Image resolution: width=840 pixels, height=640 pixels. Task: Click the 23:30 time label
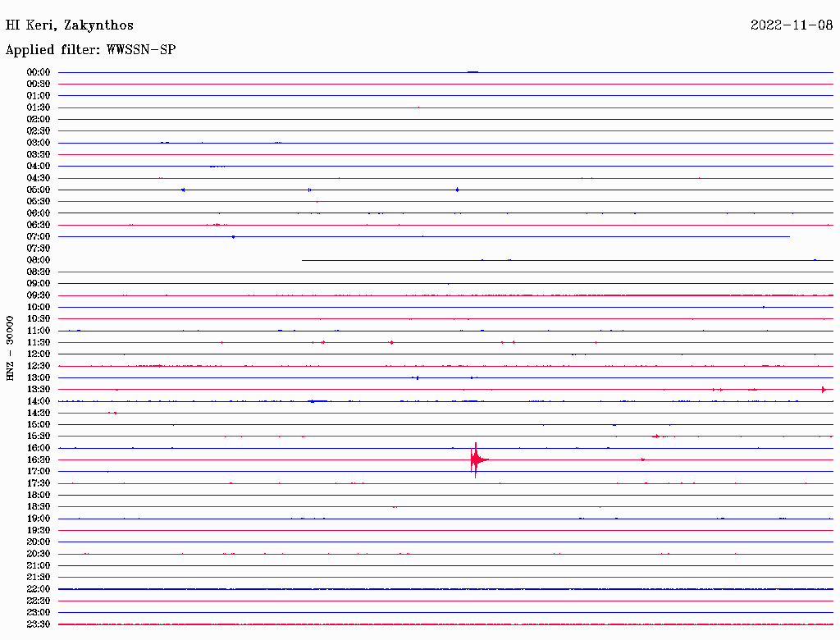pyautogui.click(x=39, y=624)
